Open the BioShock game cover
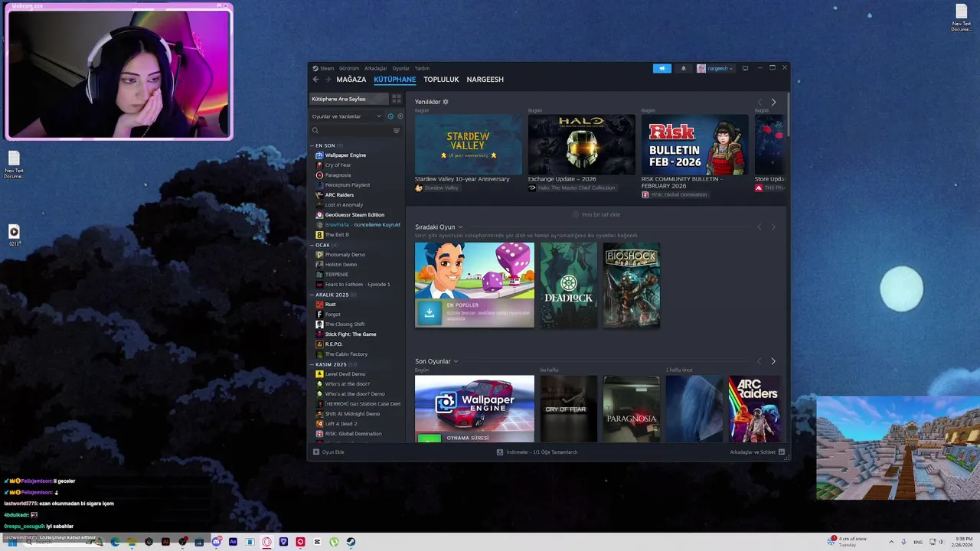 [632, 285]
